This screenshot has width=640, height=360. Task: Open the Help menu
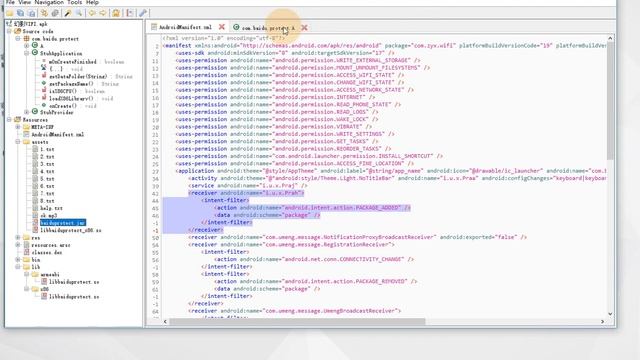92,2
